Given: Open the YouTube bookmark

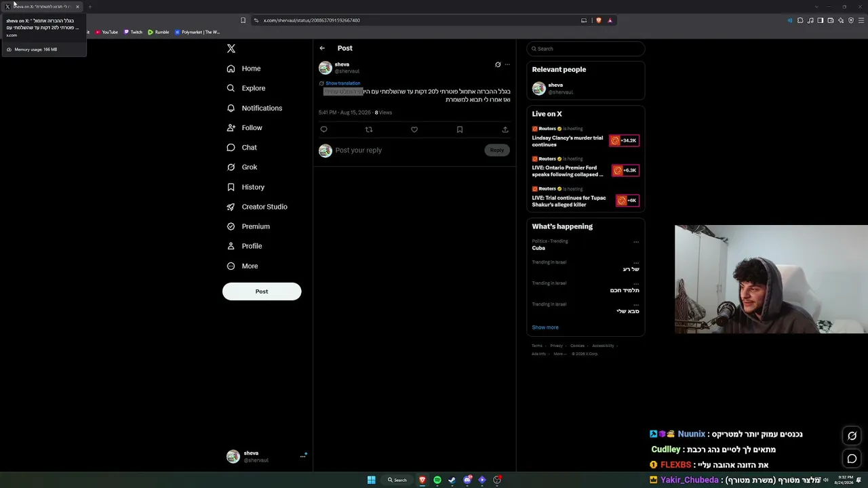Looking at the screenshot, I should pyautogui.click(x=106, y=32).
